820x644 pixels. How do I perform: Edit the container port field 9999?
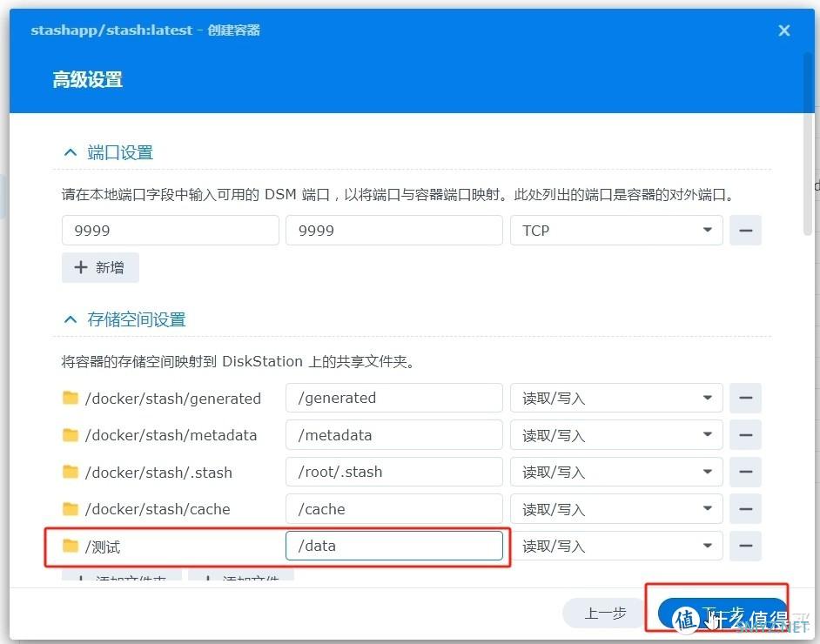(x=393, y=230)
